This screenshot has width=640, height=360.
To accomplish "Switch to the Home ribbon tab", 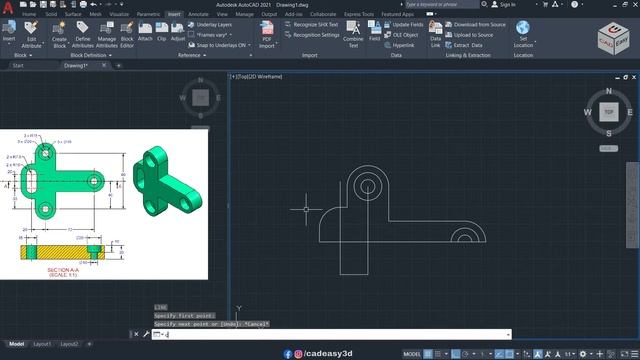I will point(29,14).
